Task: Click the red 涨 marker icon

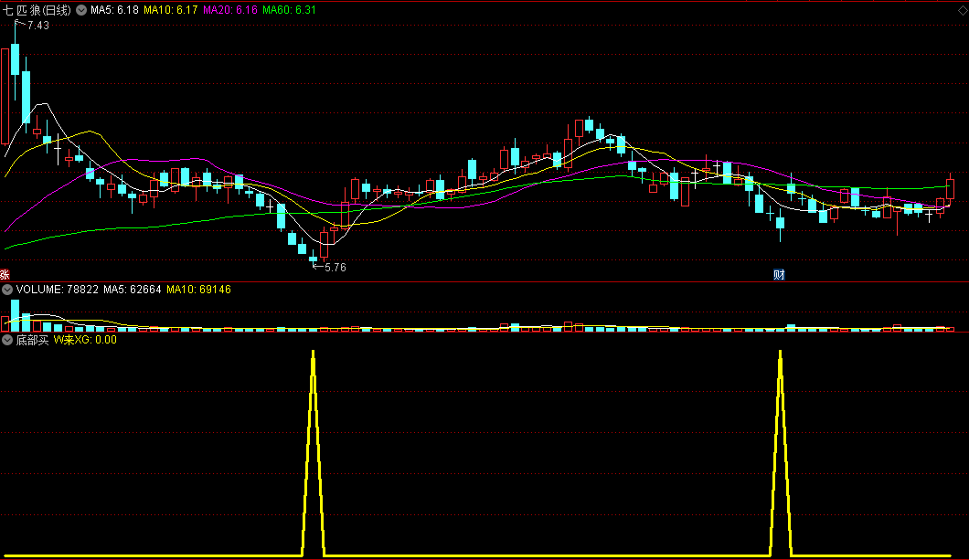Action: click(x=5, y=275)
